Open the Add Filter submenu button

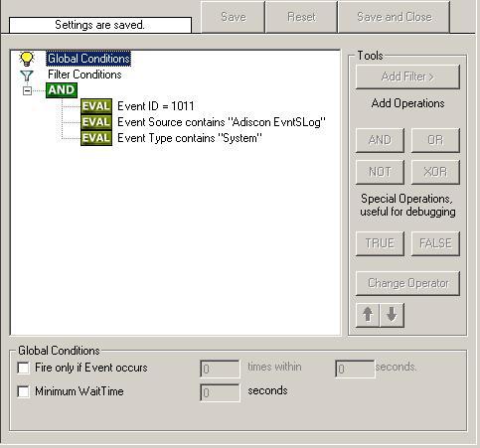[x=407, y=76]
